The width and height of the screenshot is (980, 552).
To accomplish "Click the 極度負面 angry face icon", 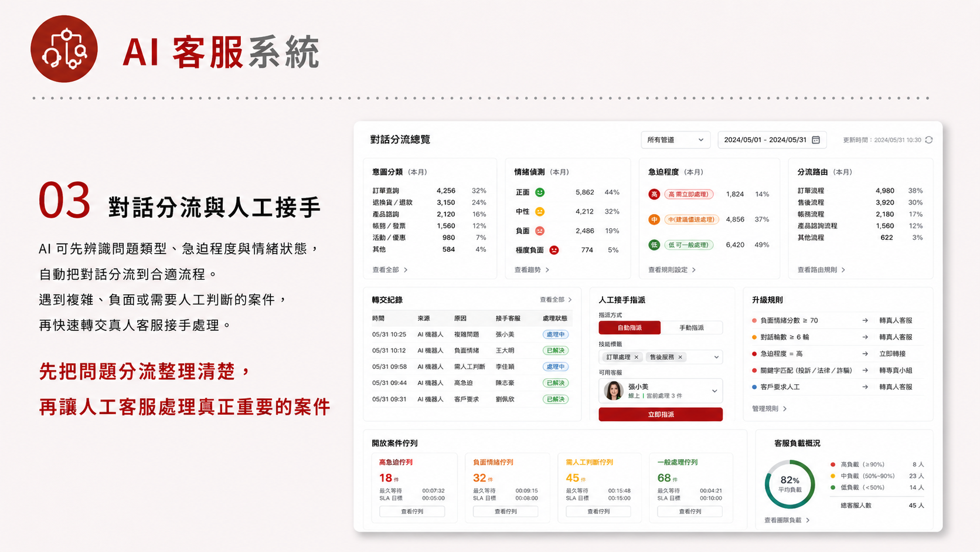I will coord(554,250).
